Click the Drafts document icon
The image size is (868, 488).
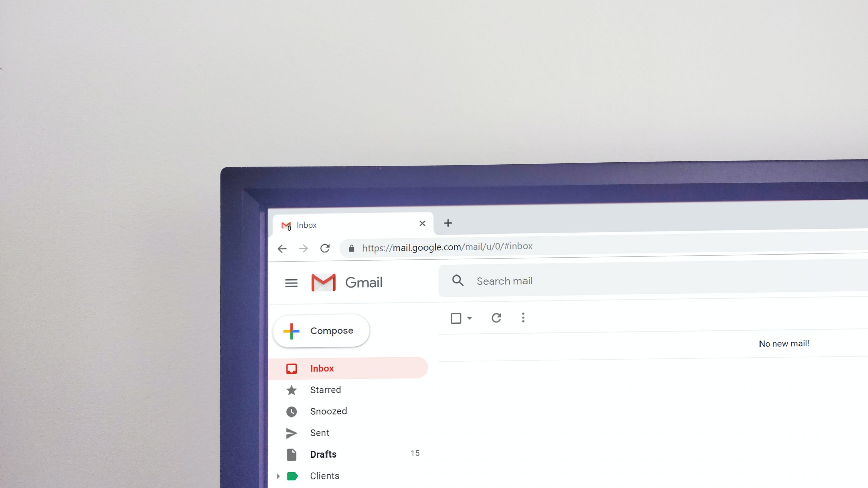point(292,454)
